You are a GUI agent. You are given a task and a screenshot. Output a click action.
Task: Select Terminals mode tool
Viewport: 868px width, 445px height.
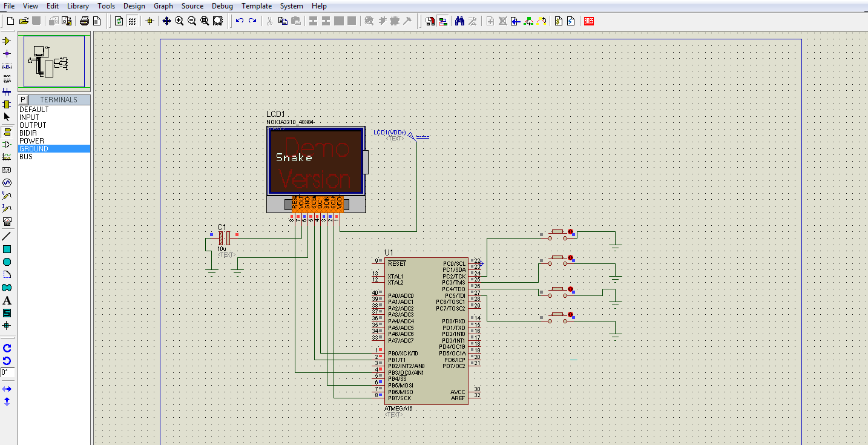click(7, 131)
